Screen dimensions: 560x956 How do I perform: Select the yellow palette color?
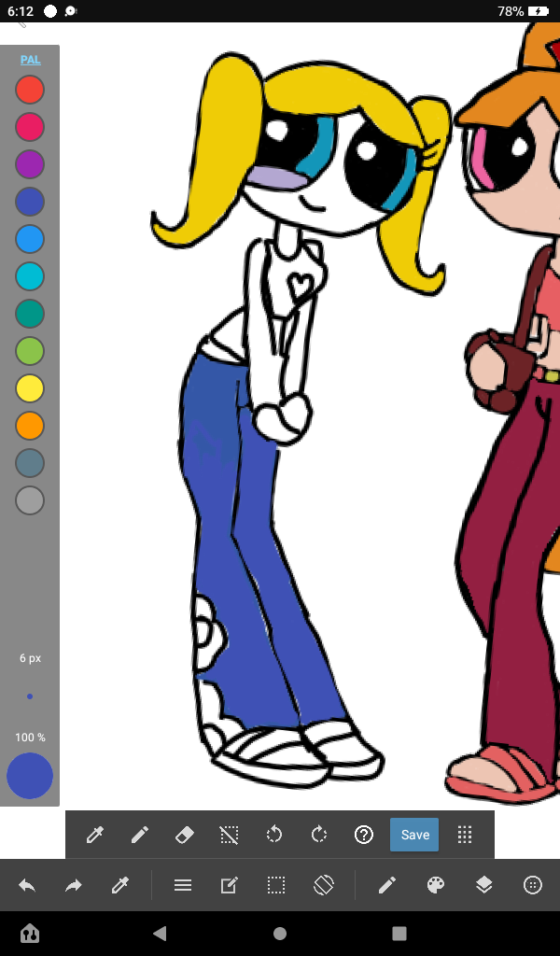(30, 388)
